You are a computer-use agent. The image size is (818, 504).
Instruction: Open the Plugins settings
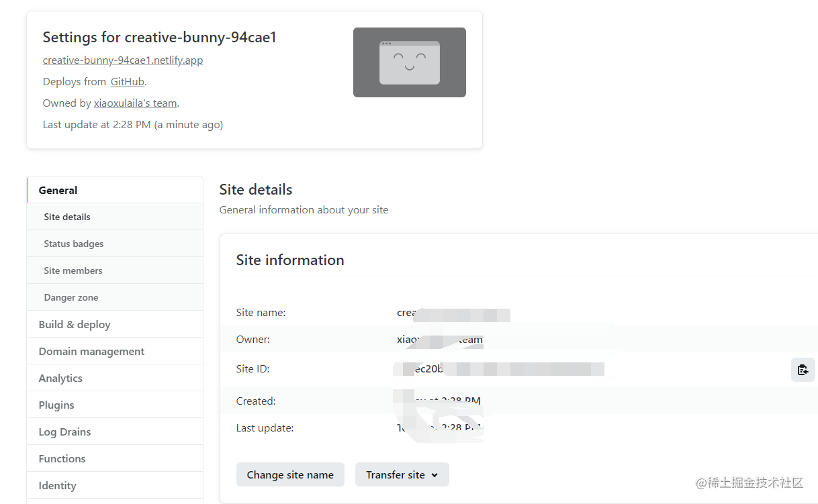(x=115, y=405)
